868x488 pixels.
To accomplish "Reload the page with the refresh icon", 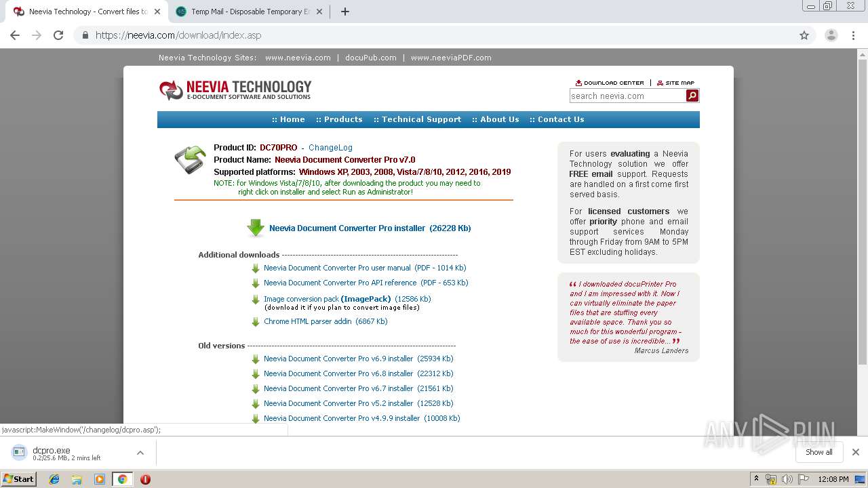I will coord(58,35).
